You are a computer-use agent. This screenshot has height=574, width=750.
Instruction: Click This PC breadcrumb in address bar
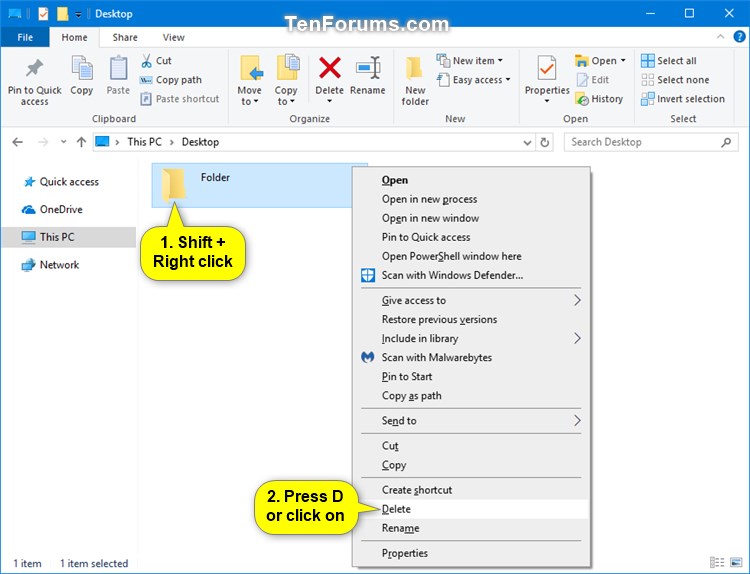click(x=144, y=142)
